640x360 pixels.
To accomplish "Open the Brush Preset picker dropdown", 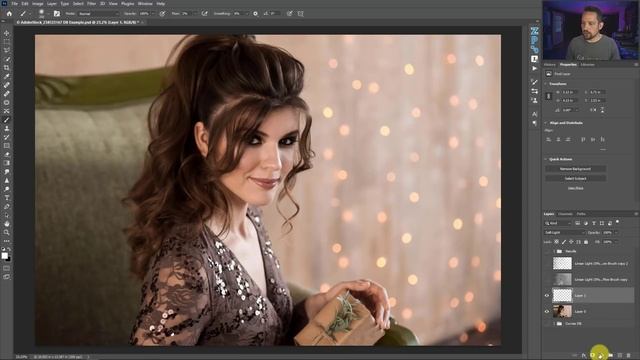I will click(49, 13).
